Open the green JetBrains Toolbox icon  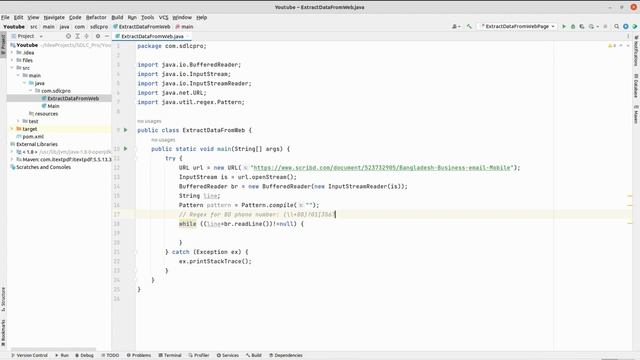635,27
